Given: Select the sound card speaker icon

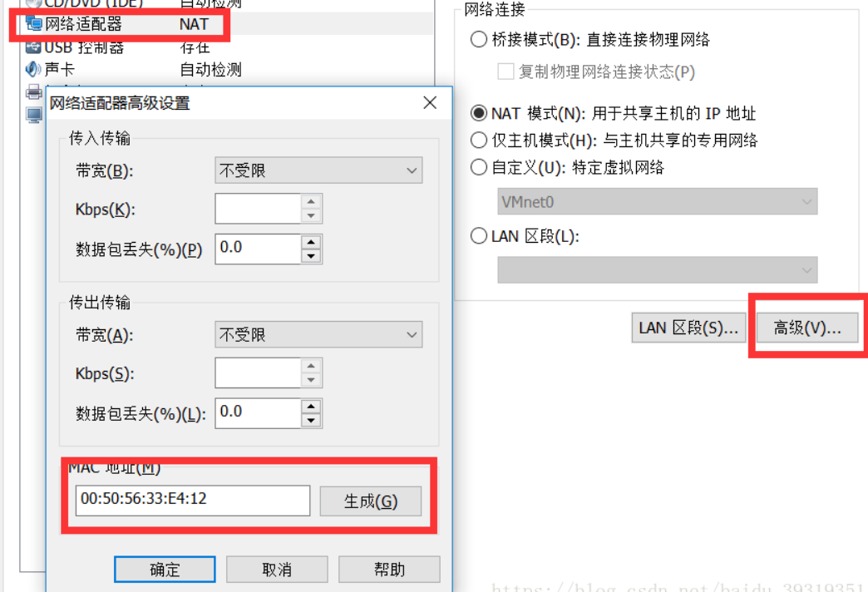Looking at the screenshot, I should tap(33, 69).
